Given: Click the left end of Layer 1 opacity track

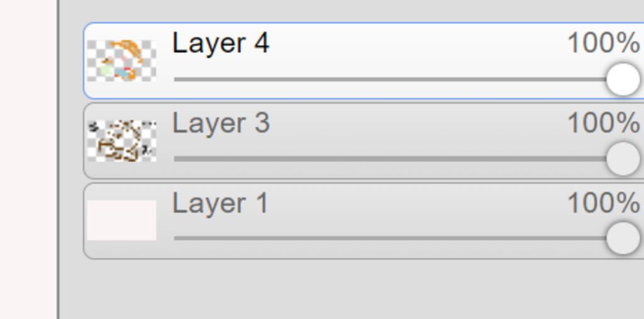Looking at the screenshot, I should [177, 238].
